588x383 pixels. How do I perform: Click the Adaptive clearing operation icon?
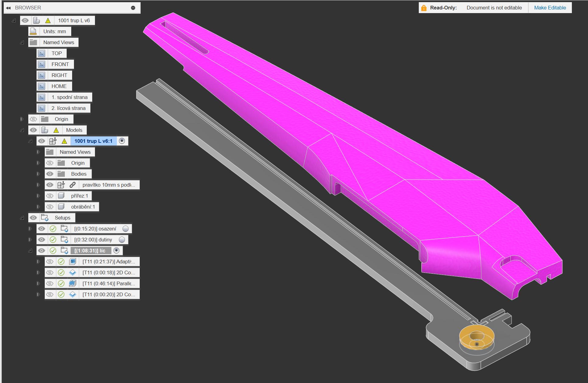pos(72,262)
